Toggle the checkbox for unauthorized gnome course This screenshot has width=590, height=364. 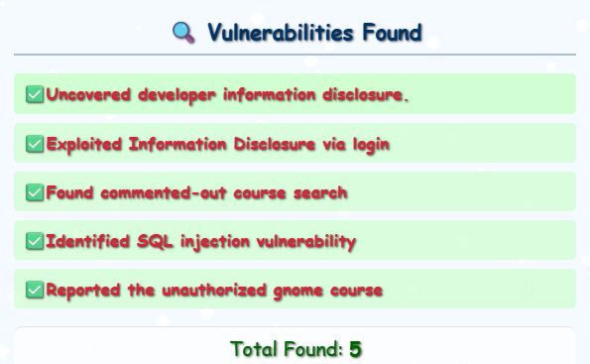[35, 290]
